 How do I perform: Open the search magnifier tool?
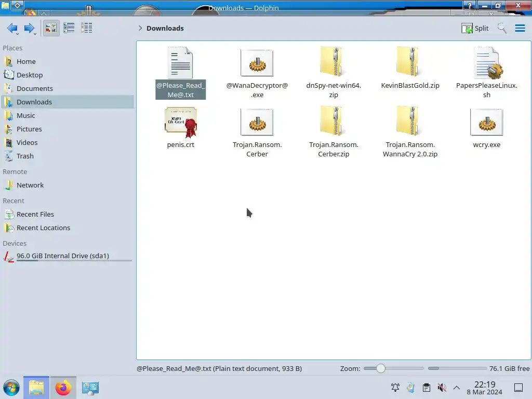(502, 28)
